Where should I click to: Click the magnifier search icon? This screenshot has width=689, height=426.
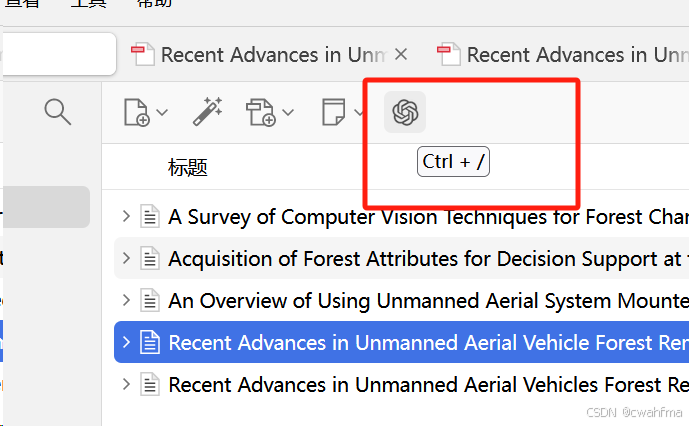pos(58,111)
